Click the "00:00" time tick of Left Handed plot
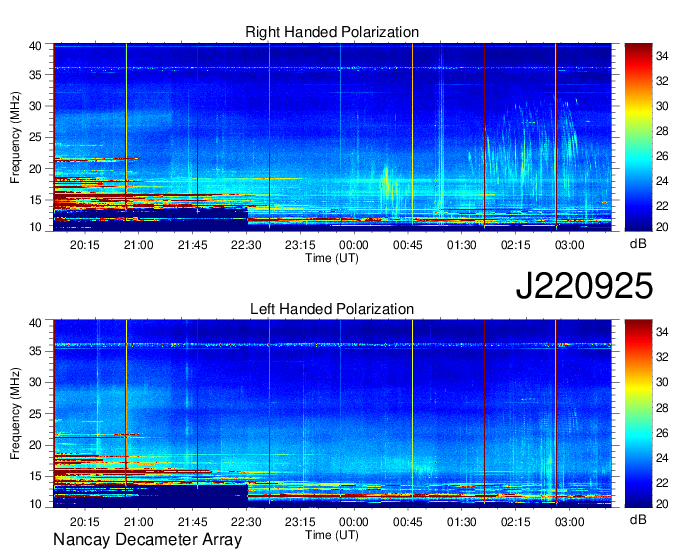680x552 pixels. [x=354, y=522]
